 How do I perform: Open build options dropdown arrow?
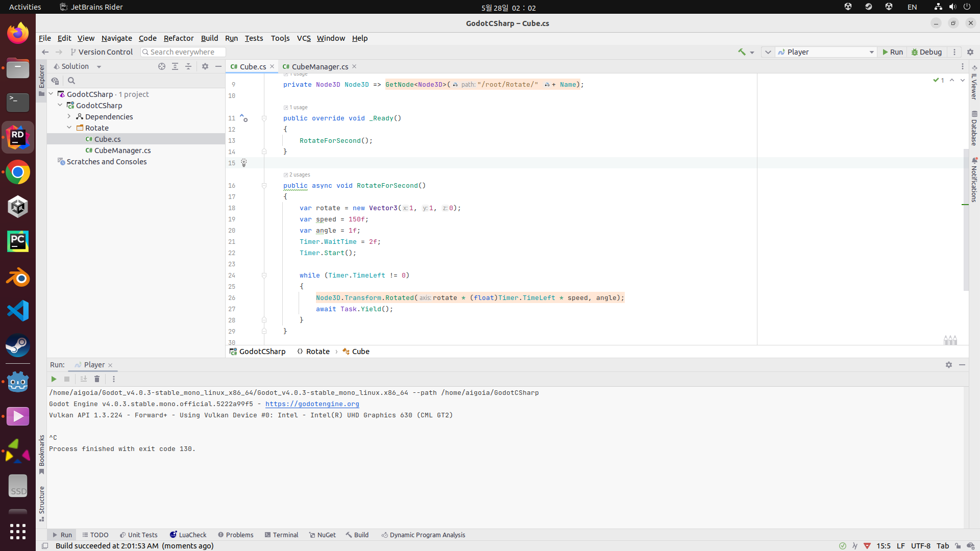(752, 53)
